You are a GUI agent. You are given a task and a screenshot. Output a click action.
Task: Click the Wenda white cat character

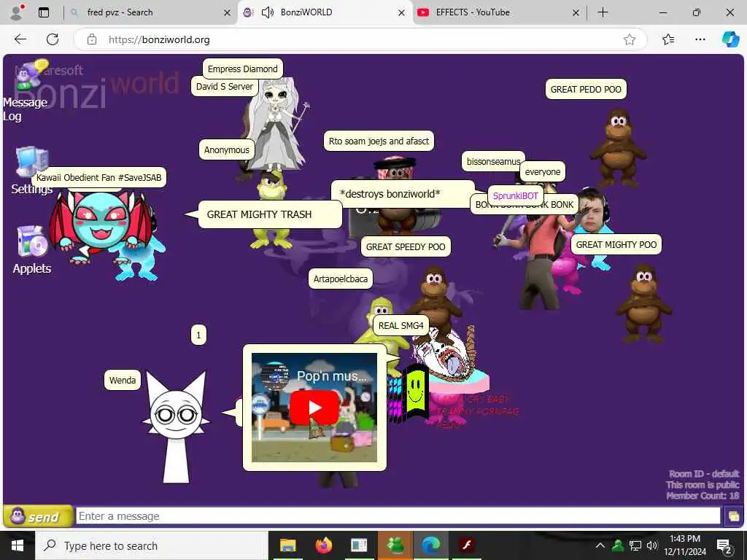coord(177,426)
